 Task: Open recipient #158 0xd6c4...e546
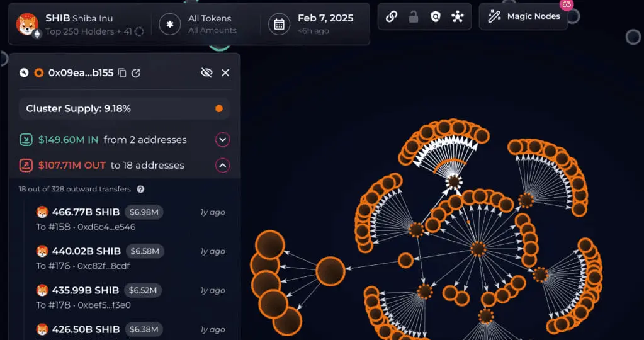(x=86, y=227)
